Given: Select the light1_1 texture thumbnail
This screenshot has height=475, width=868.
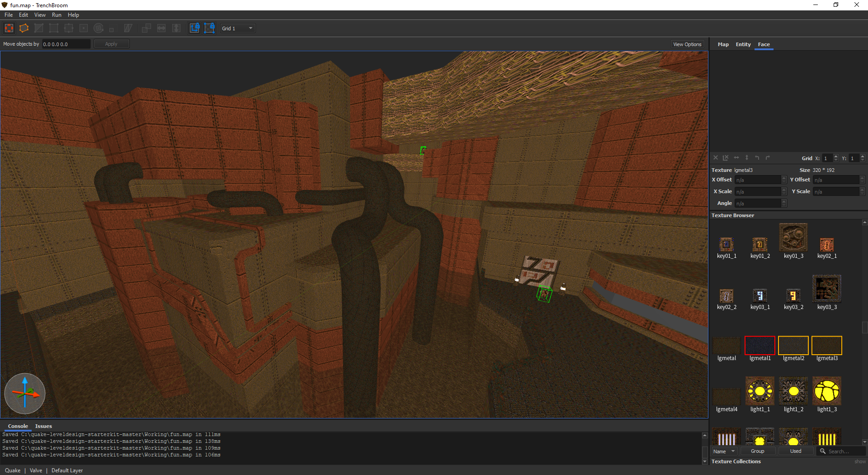Looking at the screenshot, I should [x=760, y=390].
